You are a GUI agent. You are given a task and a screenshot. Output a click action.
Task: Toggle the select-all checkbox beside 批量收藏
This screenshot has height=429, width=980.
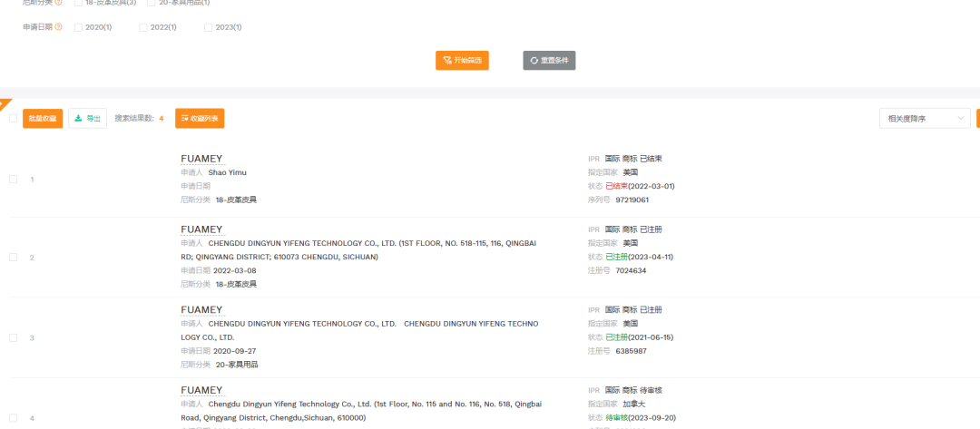point(13,118)
